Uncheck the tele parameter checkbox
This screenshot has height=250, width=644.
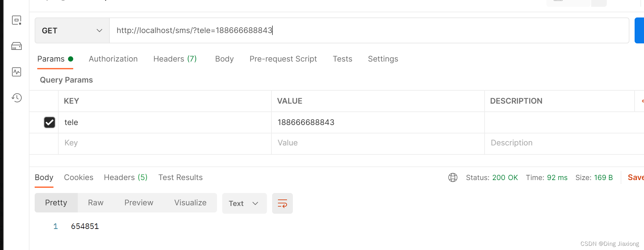pyautogui.click(x=50, y=122)
